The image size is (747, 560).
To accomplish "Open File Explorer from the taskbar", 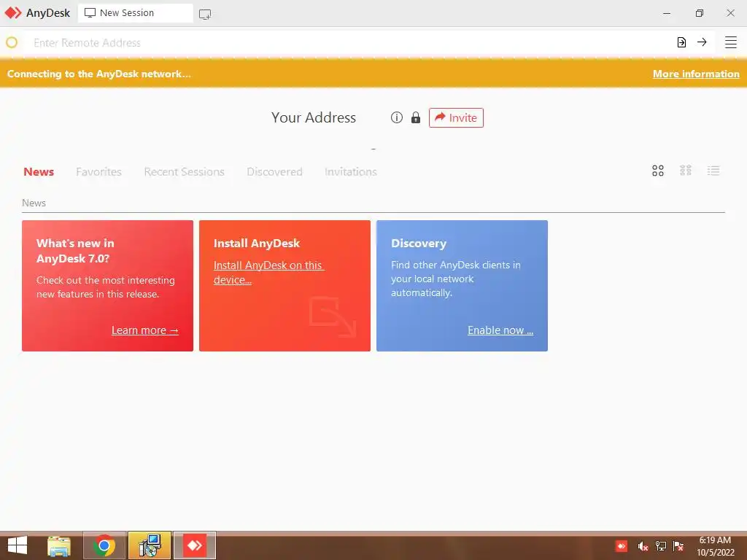I will tap(59, 545).
